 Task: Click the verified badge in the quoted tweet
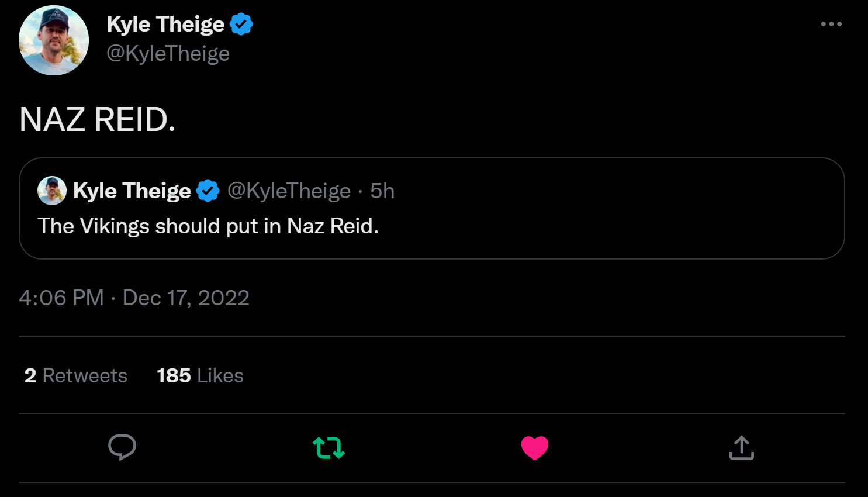coord(208,191)
